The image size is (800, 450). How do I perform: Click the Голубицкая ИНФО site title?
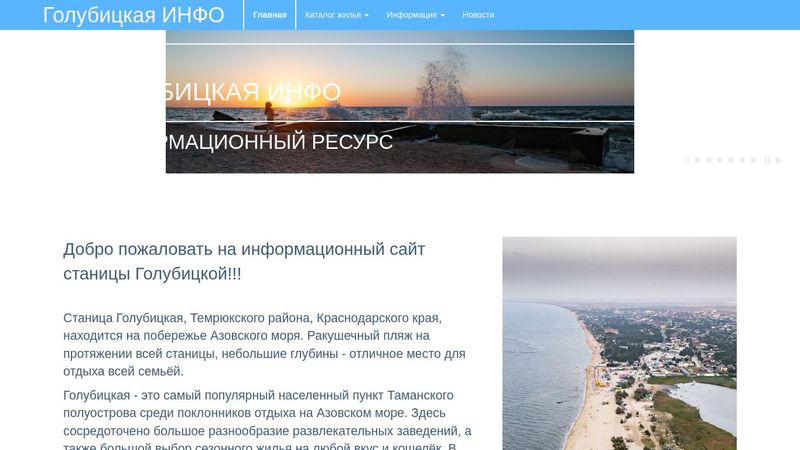[134, 15]
